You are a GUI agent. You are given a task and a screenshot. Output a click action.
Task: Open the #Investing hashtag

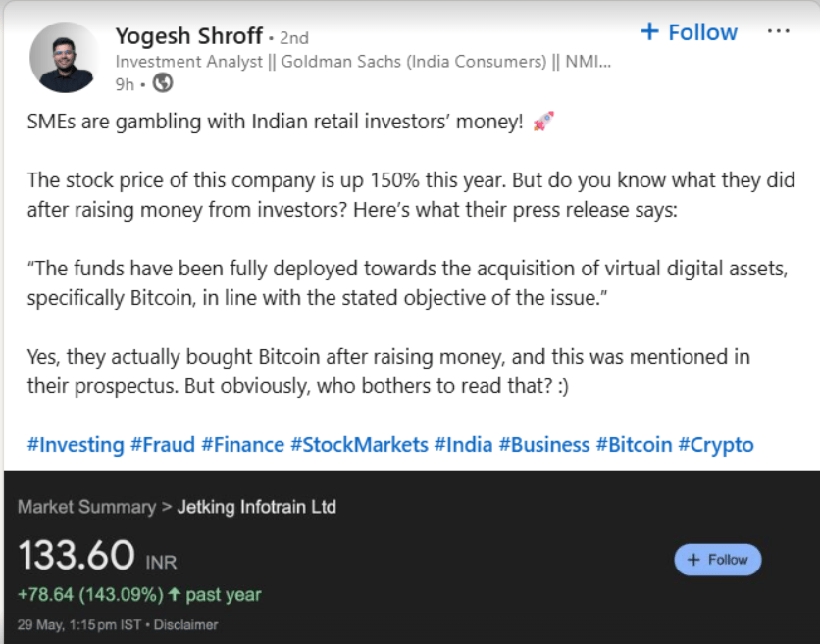coord(76,445)
